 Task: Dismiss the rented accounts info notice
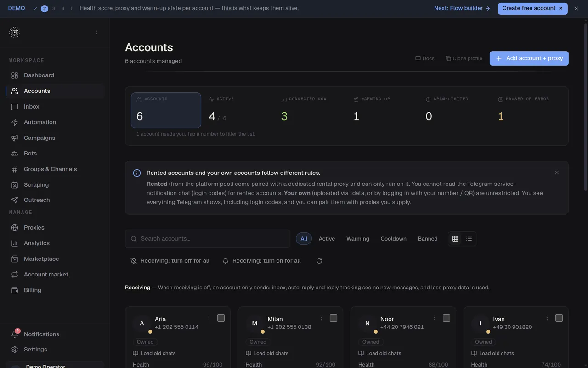(x=557, y=172)
